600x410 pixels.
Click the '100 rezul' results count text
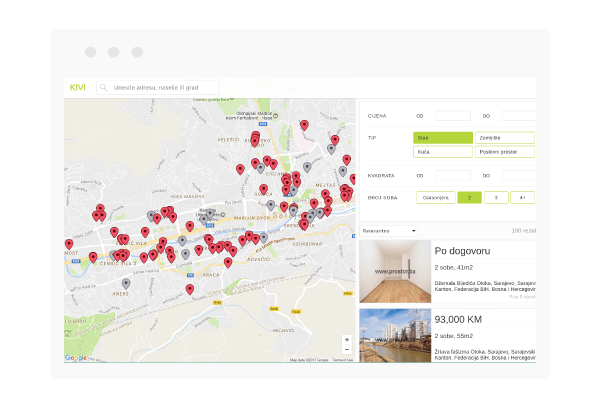523,231
